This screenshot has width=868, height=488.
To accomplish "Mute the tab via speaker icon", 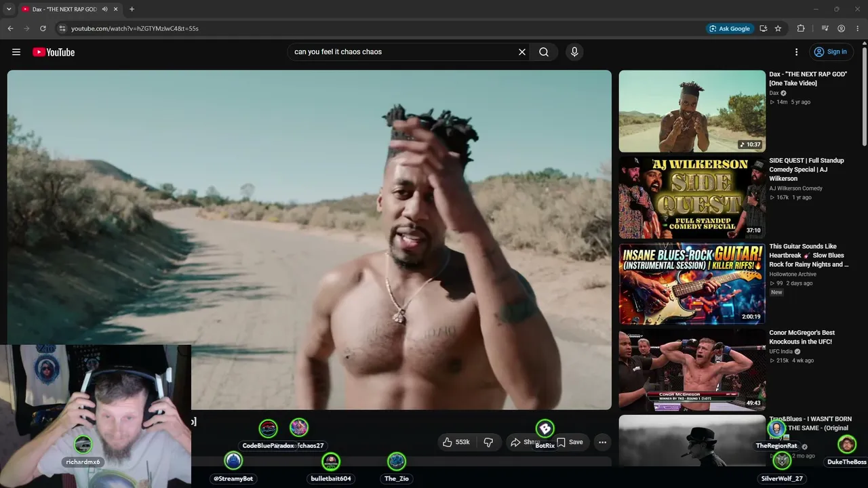I will [x=104, y=9].
